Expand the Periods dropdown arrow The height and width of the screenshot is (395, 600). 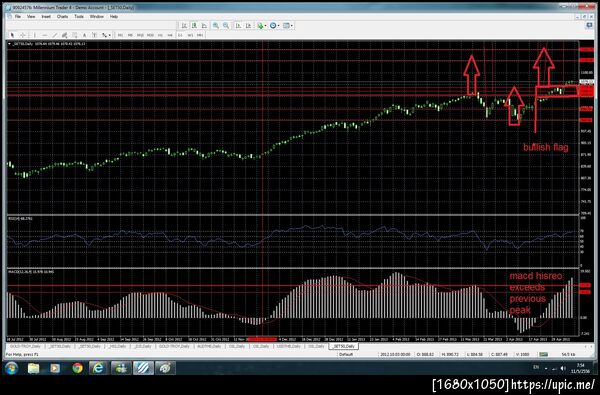278,26
